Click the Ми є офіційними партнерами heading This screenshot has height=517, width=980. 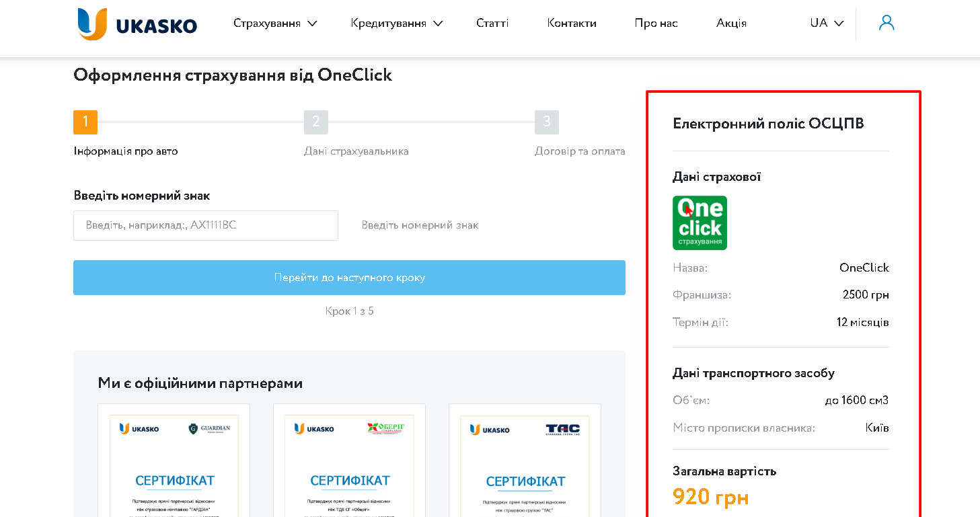point(200,384)
